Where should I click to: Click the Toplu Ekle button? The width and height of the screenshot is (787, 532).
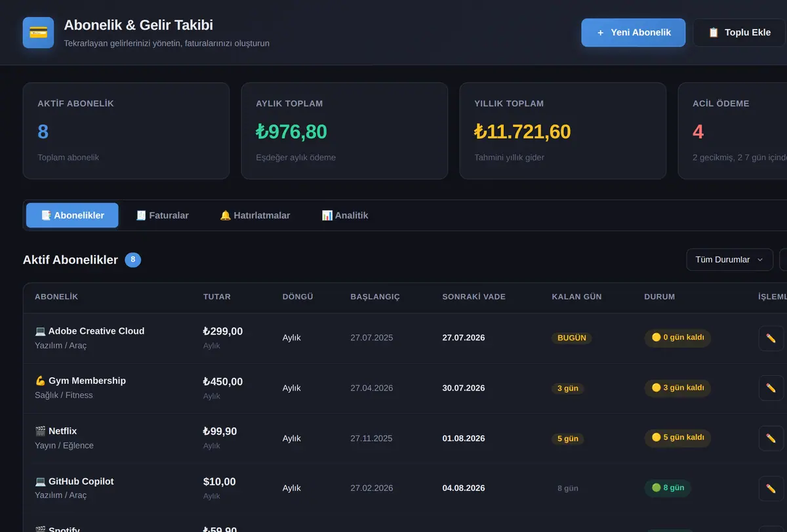tap(739, 32)
